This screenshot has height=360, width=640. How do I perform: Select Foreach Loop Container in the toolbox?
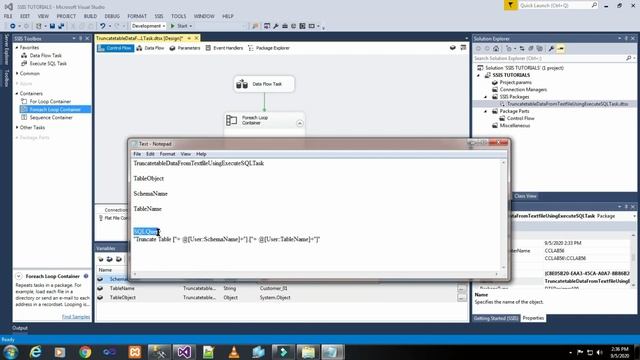pyautogui.click(x=55, y=109)
